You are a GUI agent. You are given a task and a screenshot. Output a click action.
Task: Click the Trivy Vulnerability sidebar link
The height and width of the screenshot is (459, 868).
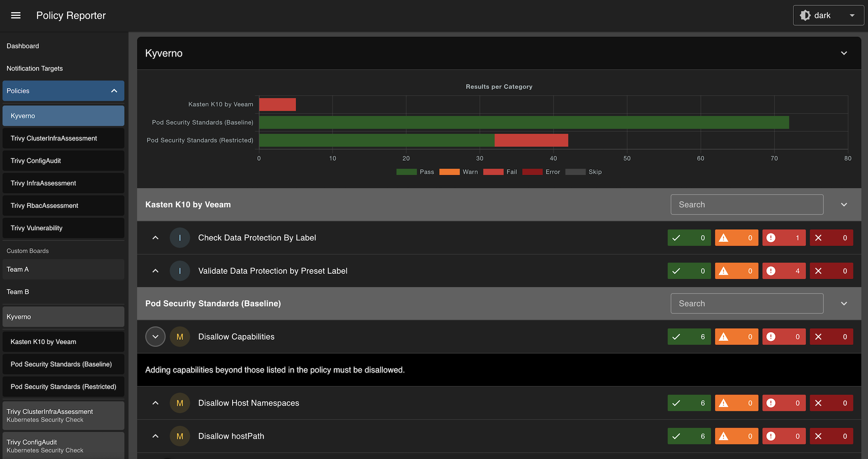pyautogui.click(x=36, y=227)
